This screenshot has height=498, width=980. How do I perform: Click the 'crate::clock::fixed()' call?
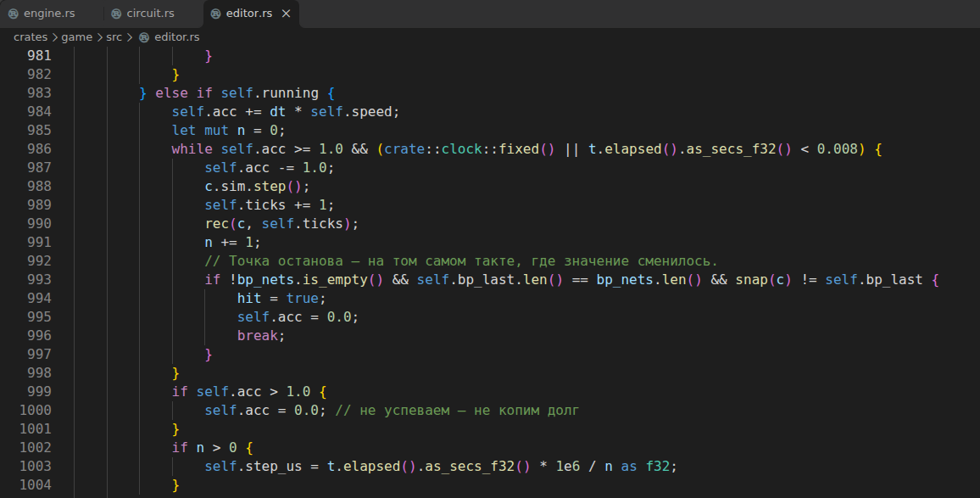[470, 149]
